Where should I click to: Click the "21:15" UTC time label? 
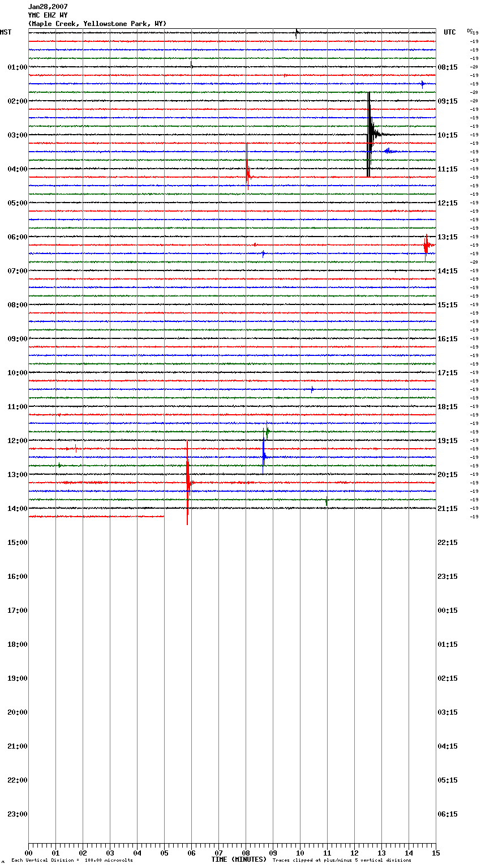[x=448, y=509]
